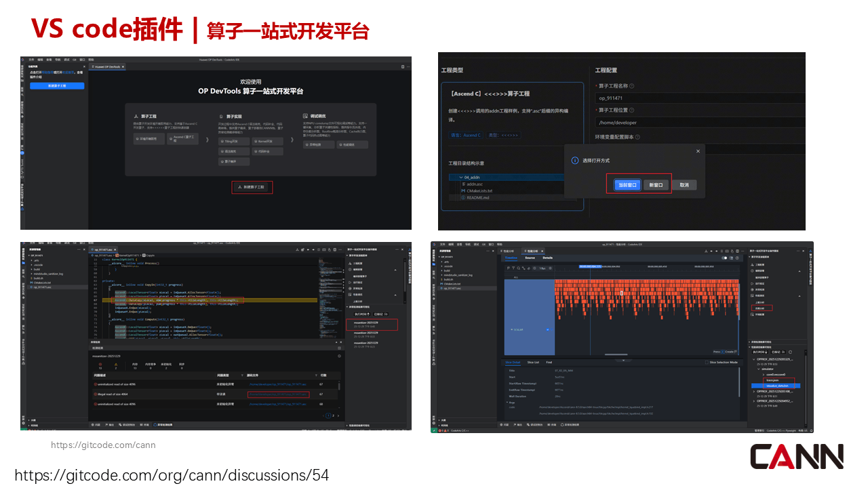Click the info icon beside 环境变量配置脚本
This screenshot has width=868, height=488.
pyautogui.click(x=639, y=136)
